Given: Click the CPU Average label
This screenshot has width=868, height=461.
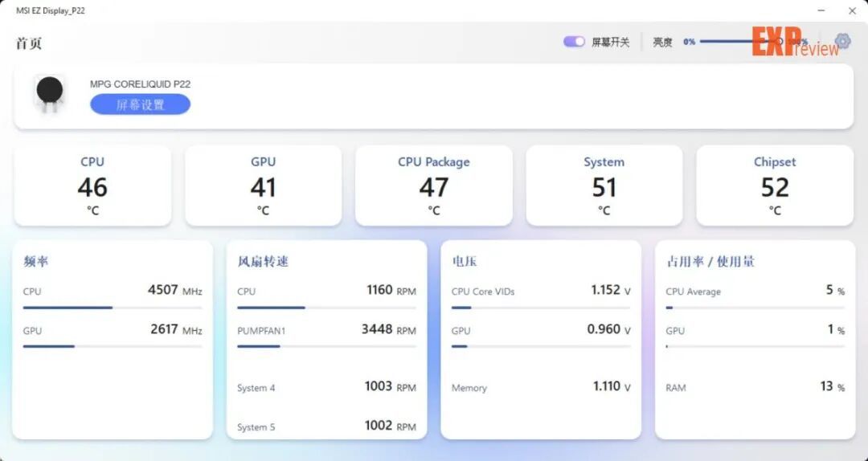Looking at the screenshot, I should [x=693, y=292].
